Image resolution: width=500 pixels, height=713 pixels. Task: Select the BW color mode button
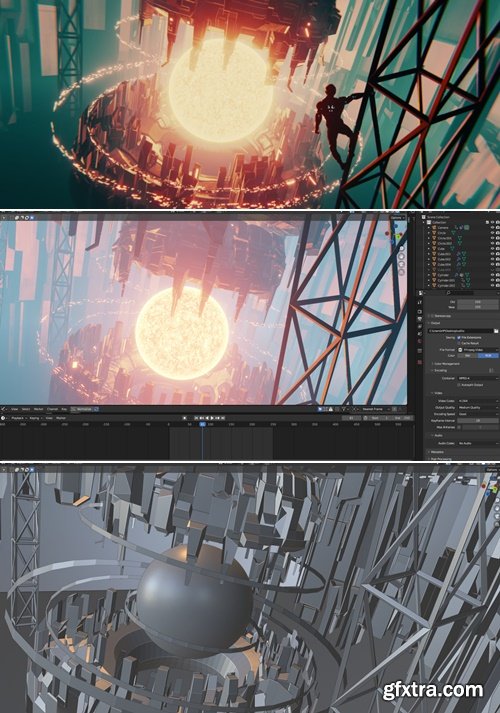coord(467,356)
